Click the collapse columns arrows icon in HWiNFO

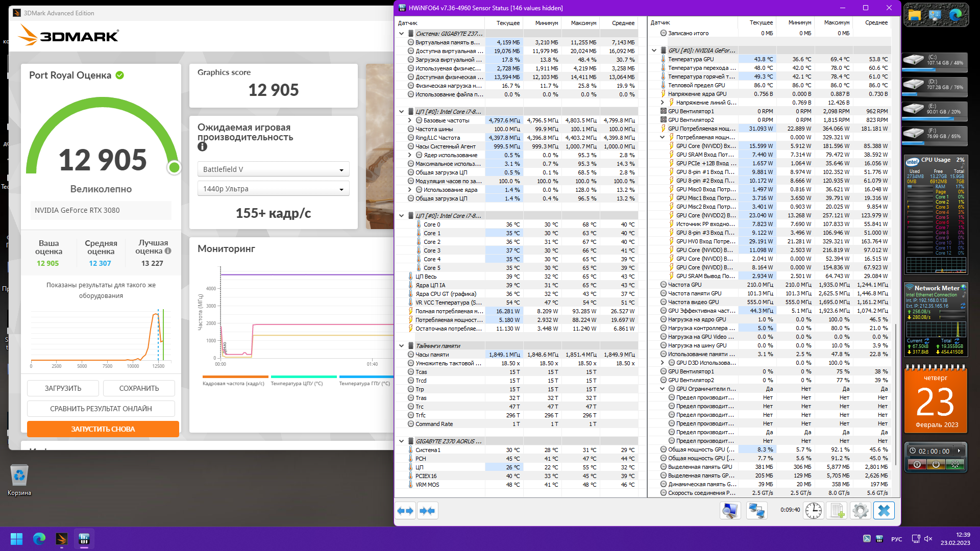pos(427,511)
